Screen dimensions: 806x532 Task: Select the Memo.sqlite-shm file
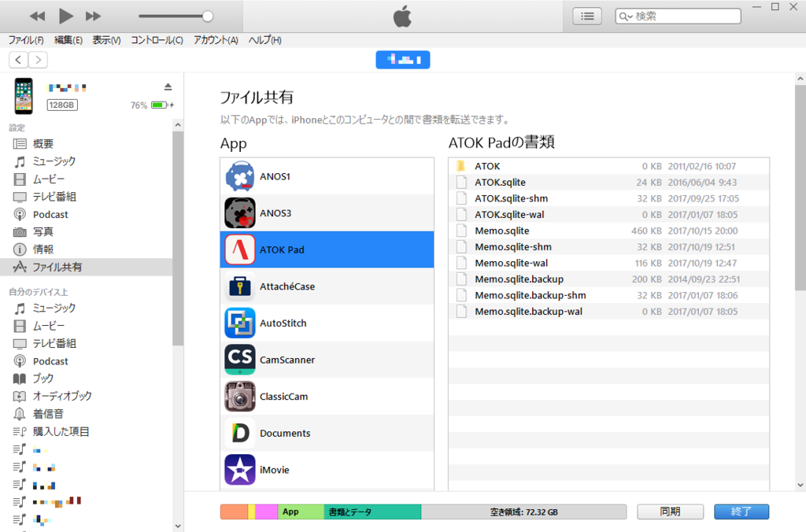[608, 247]
